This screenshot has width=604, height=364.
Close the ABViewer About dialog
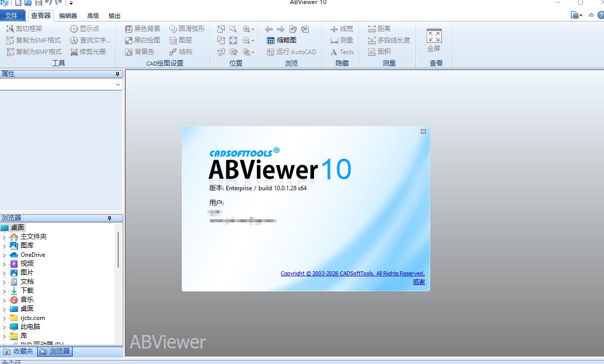click(423, 132)
